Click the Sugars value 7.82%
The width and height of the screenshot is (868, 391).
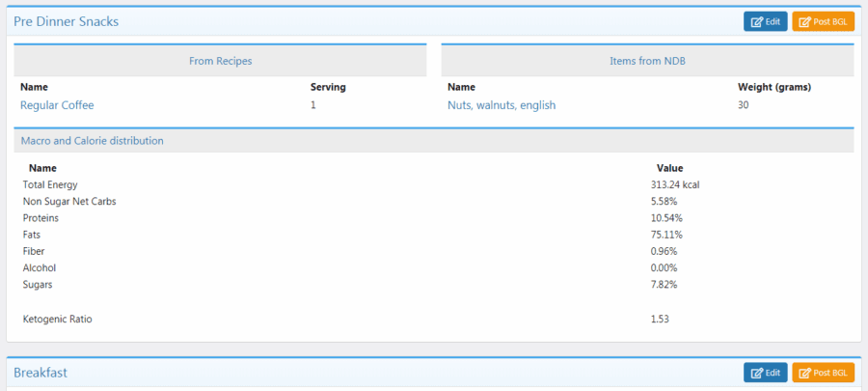(664, 285)
